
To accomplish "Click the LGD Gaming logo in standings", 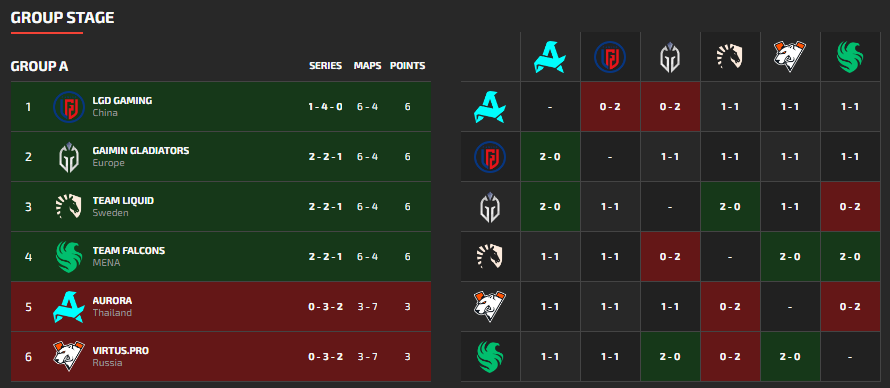I will tap(69, 107).
